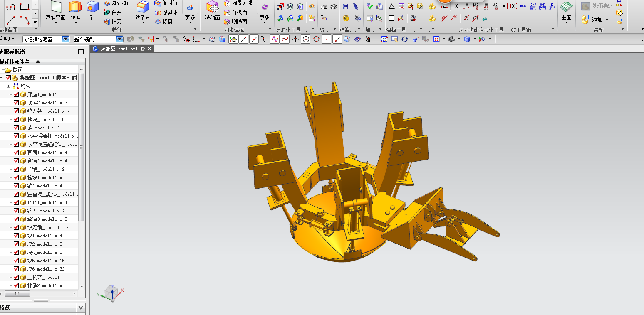This screenshot has height=315, width=644.
Task: Click the 替换面 replace face tool
Action: (235, 12)
